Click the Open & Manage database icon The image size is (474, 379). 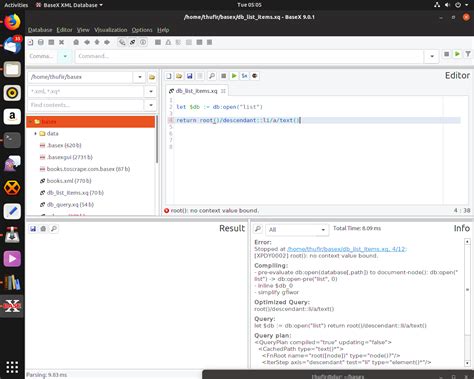[41, 42]
